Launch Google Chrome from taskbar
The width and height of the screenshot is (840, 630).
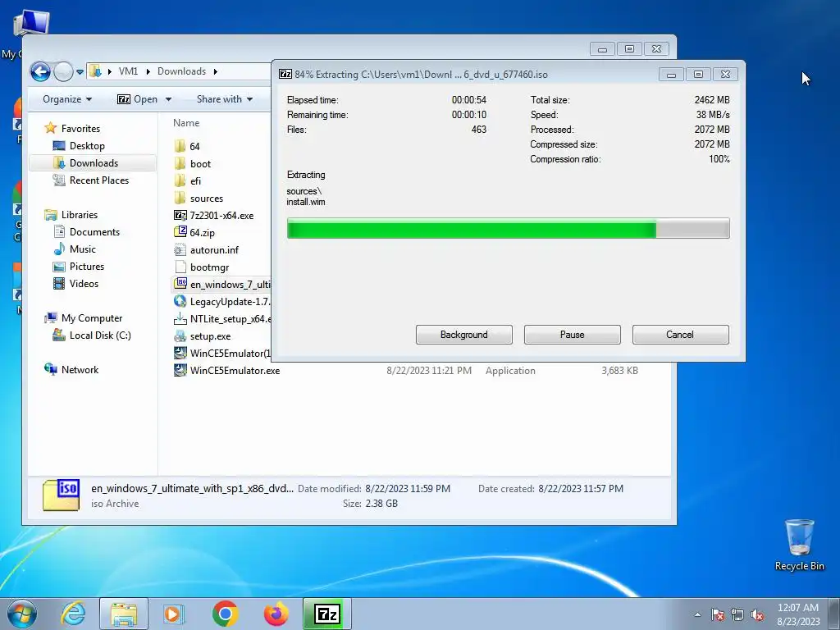[225, 614]
